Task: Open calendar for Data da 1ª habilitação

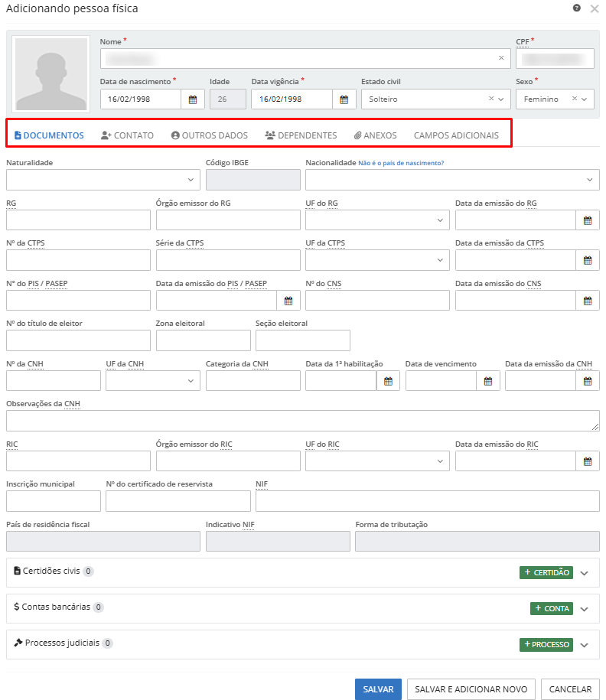Action: click(388, 381)
